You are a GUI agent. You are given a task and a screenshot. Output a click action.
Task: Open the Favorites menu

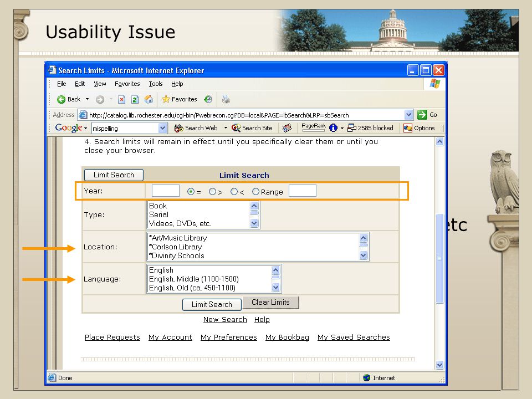click(x=127, y=84)
